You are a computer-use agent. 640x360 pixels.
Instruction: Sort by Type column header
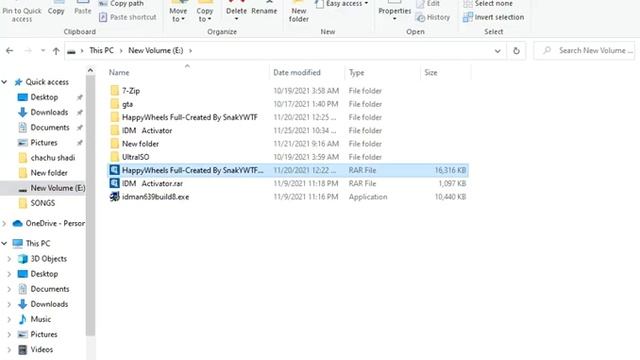pyautogui.click(x=356, y=73)
